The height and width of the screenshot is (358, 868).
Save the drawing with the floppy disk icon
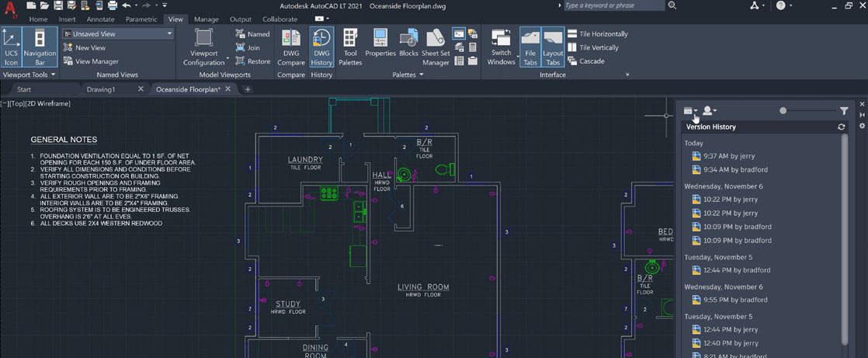click(x=58, y=5)
